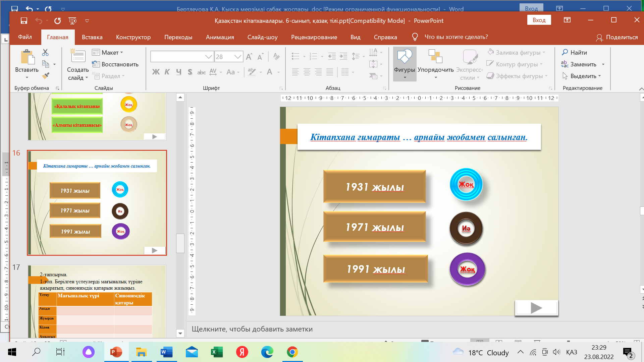Open the Фигуры shapes gallery
This screenshot has height=362, width=644.
[x=405, y=64]
